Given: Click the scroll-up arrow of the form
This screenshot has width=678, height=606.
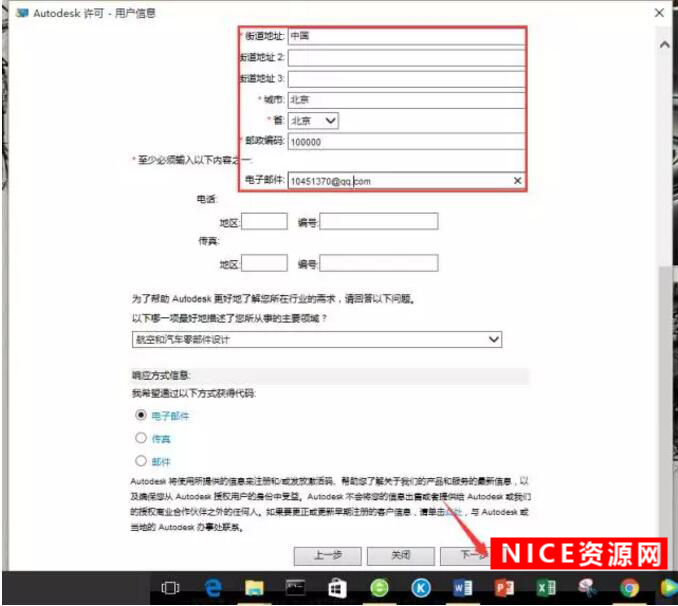Looking at the screenshot, I should pos(665,45).
